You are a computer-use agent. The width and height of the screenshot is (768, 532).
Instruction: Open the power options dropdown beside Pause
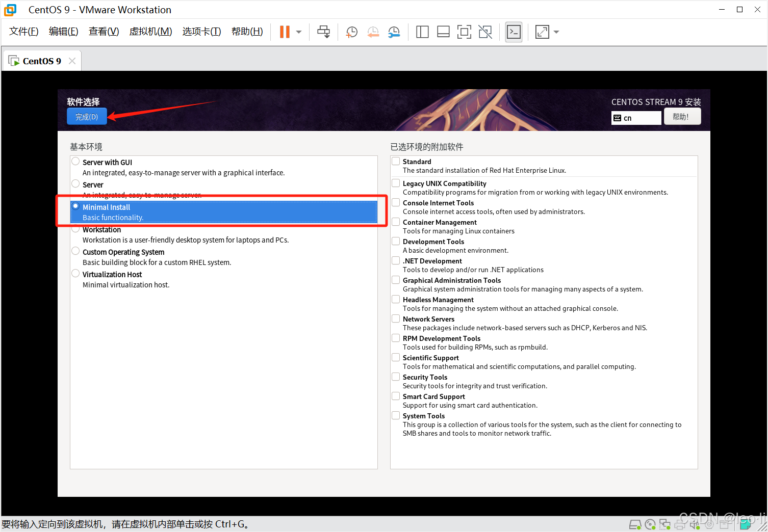[299, 32]
